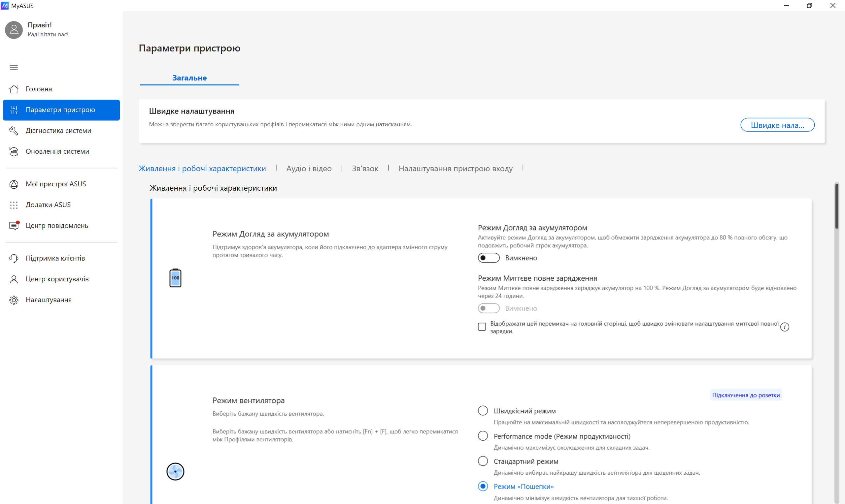Switch to Аудіо і відео section
The image size is (845, 504).
(309, 169)
